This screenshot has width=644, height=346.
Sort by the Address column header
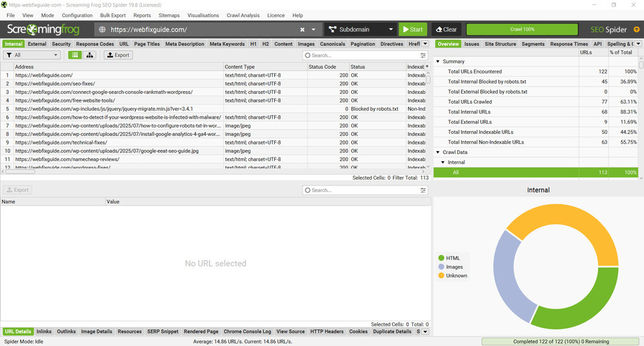(x=119, y=67)
